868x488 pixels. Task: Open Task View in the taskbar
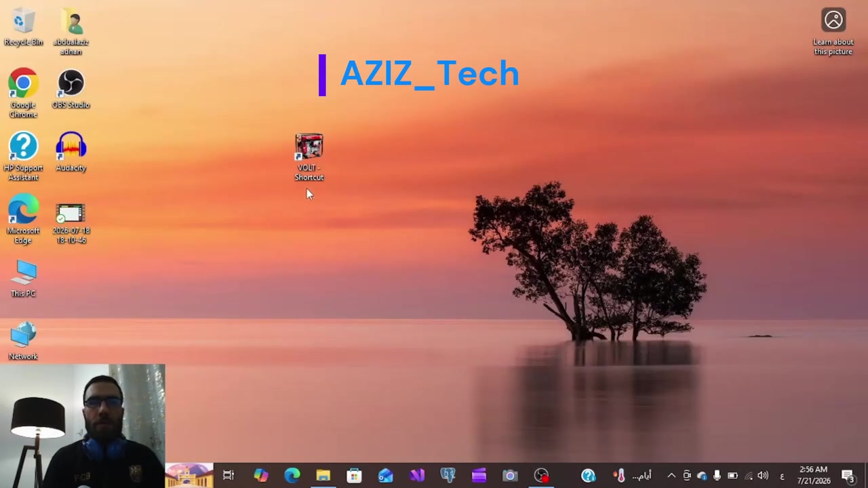coord(229,476)
